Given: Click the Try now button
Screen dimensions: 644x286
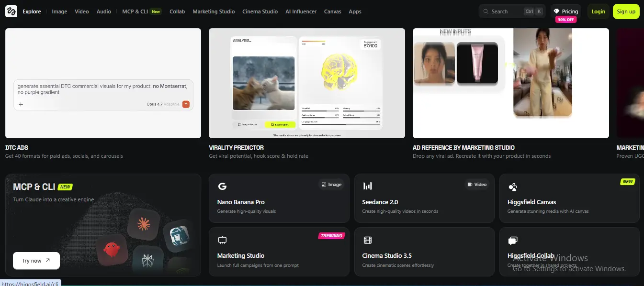Looking at the screenshot, I should pyautogui.click(x=36, y=261).
